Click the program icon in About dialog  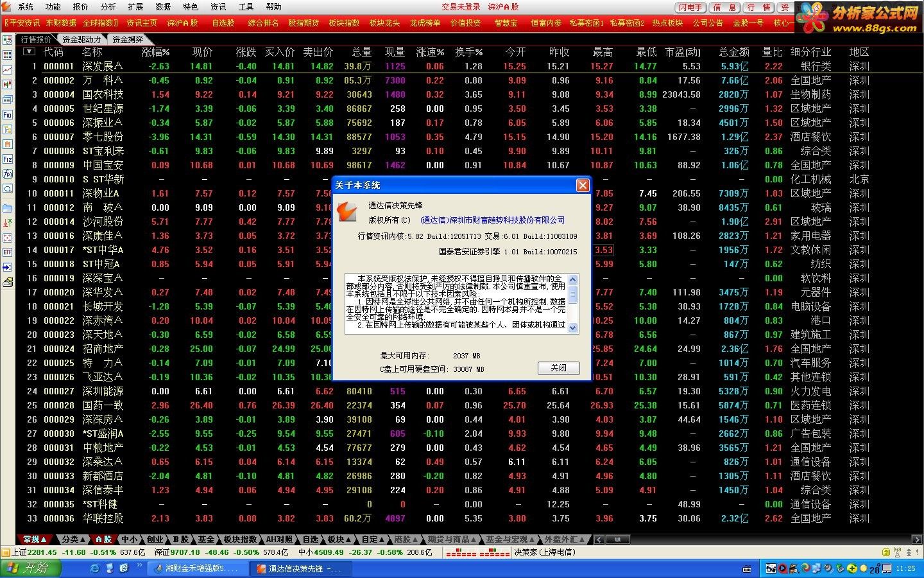point(347,211)
